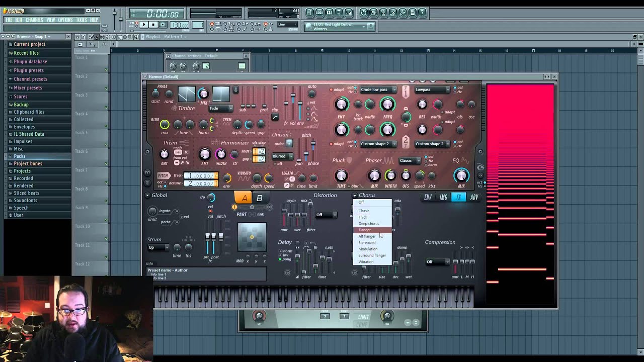
Task: Select the pencil draw tool in Playlist toolbar
Action: [91, 37]
